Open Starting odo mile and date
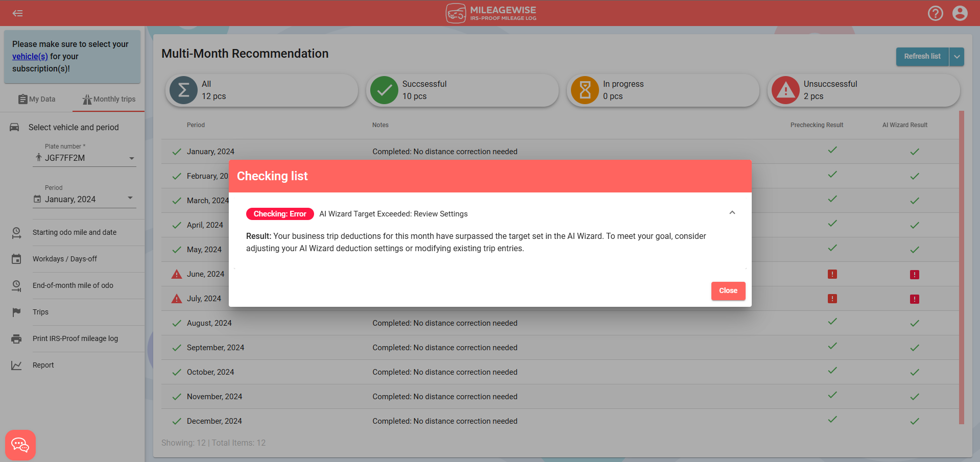Image resolution: width=980 pixels, height=462 pixels. click(75, 232)
